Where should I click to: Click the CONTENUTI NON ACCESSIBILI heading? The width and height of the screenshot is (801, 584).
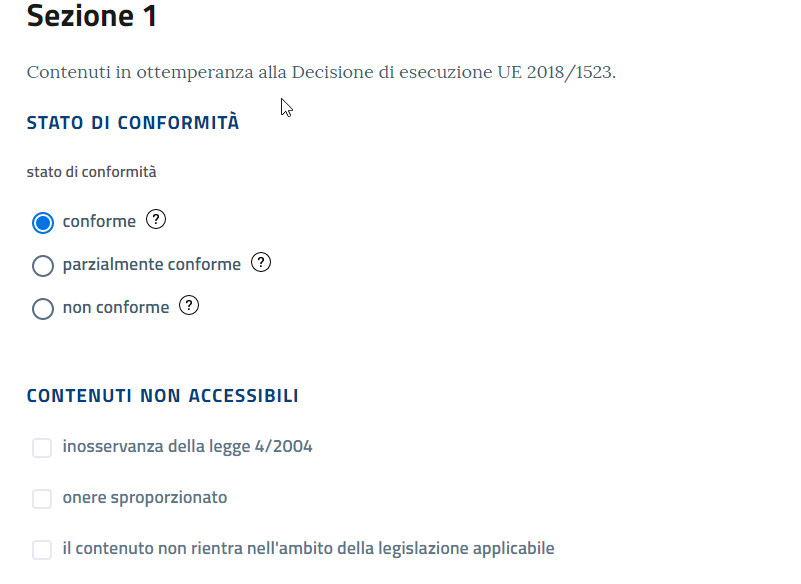[162, 395]
